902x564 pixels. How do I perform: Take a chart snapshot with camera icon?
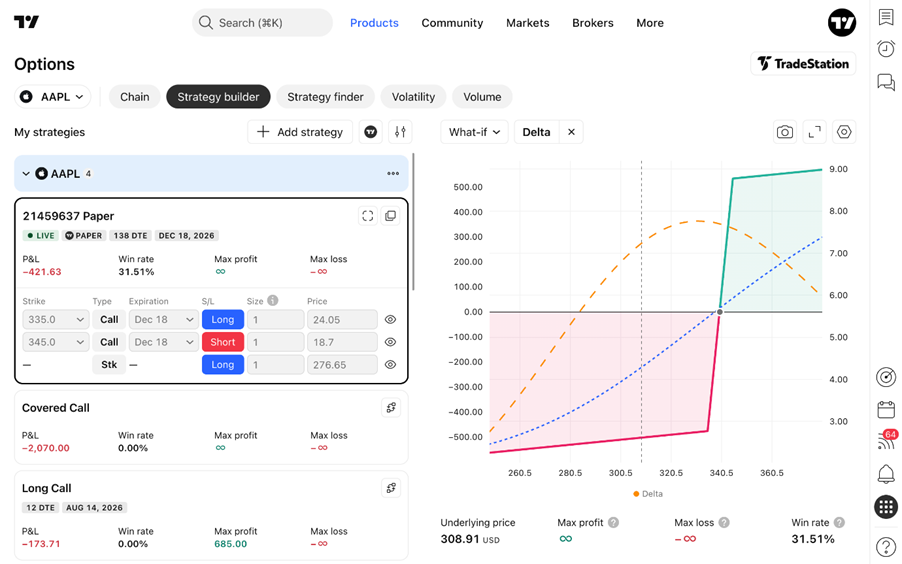pyautogui.click(x=785, y=132)
